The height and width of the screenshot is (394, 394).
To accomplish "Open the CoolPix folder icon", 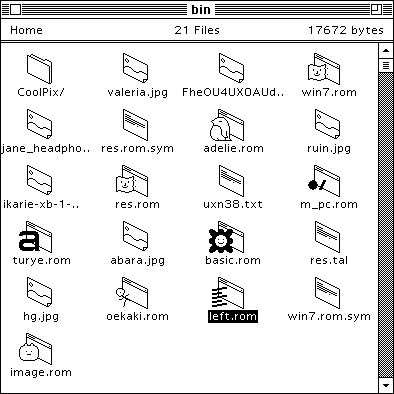I will (x=39, y=69).
